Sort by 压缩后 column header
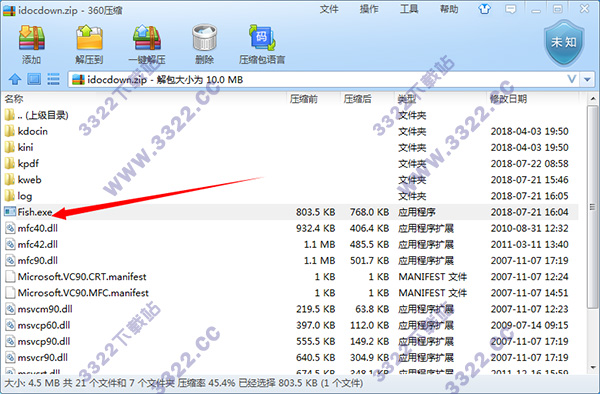Image resolution: width=600 pixels, height=394 pixels. pos(357,99)
